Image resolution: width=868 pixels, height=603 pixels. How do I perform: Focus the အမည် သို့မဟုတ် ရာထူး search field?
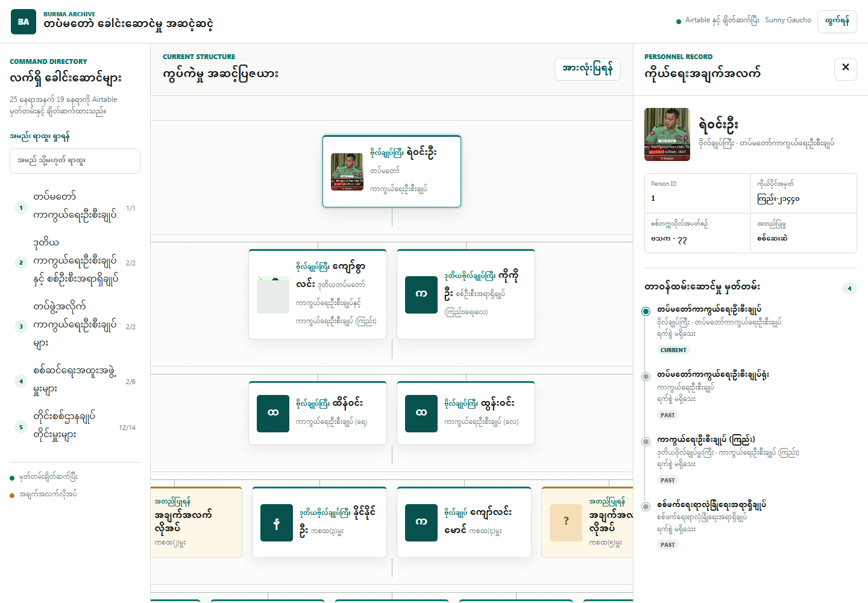tap(75, 161)
